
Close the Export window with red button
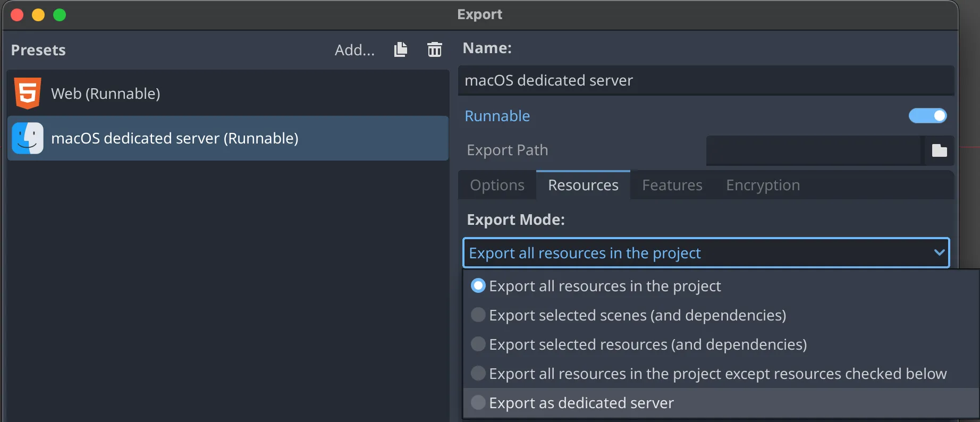coord(17,15)
